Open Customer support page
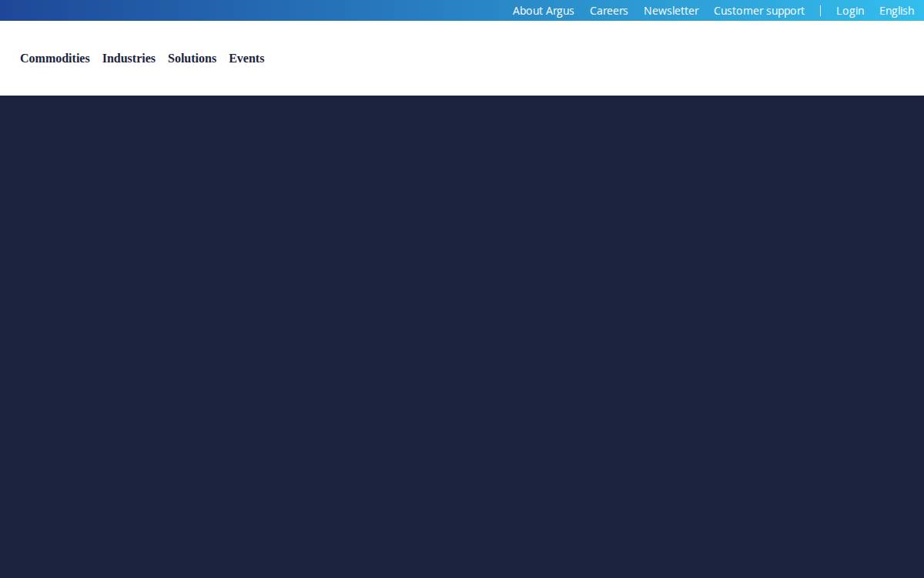 click(x=759, y=11)
